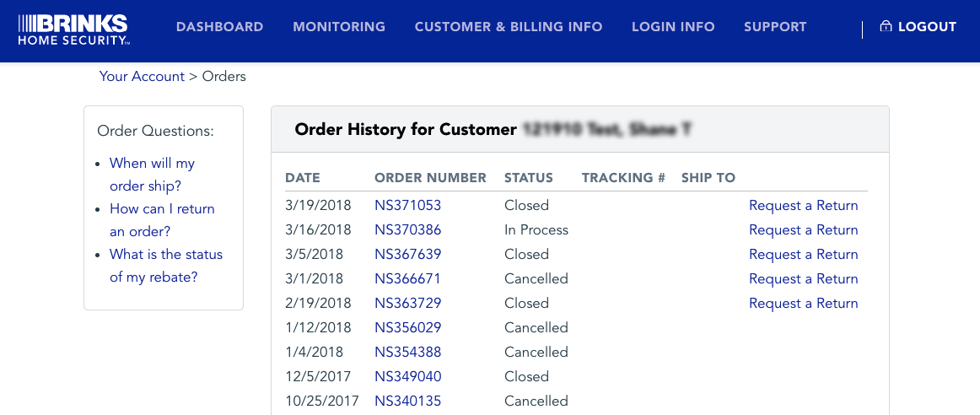980x415 pixels.
Task: Open order NS349040 from 12/5/2017
Action: (x=407, y=376)
